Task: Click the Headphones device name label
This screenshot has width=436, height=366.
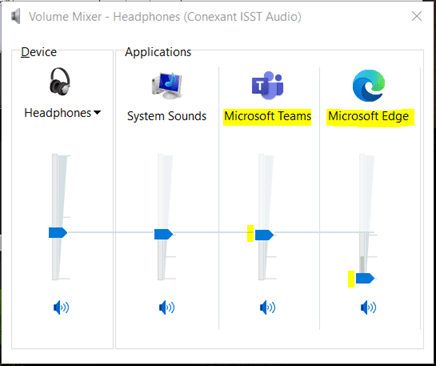Action: 58,113
